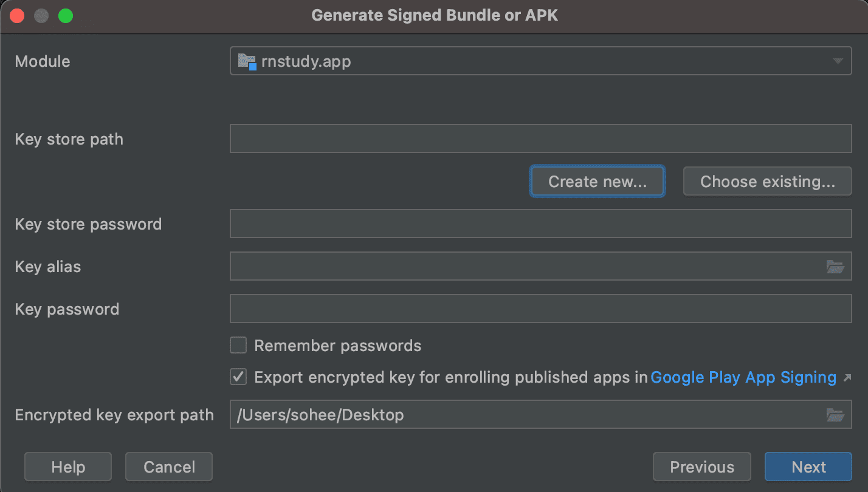Screen dimensions: 868x492
Task: Focus the Key password input
Action: coord(540,309)
